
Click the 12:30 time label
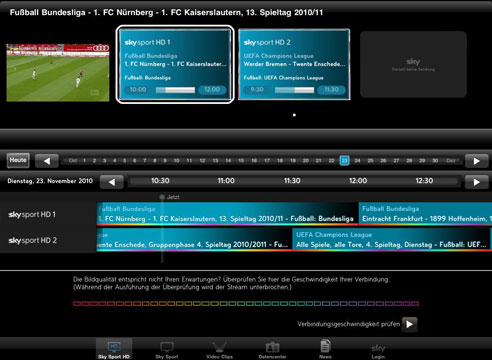[x=424, y=181]
